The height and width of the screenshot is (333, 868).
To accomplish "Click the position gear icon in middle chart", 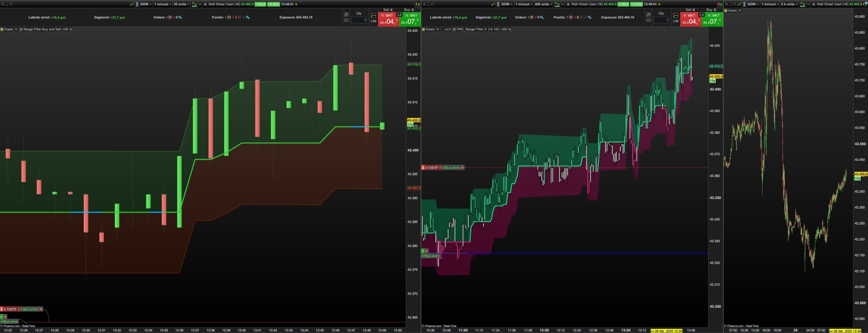I will point(590,17).
